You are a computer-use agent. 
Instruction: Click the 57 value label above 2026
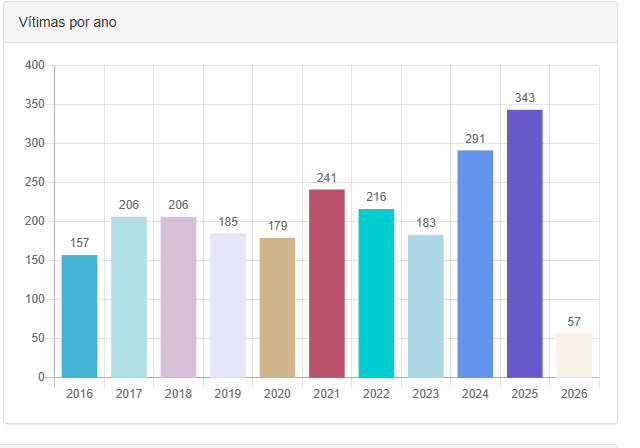pyautogui.click(x=574, y=321)
